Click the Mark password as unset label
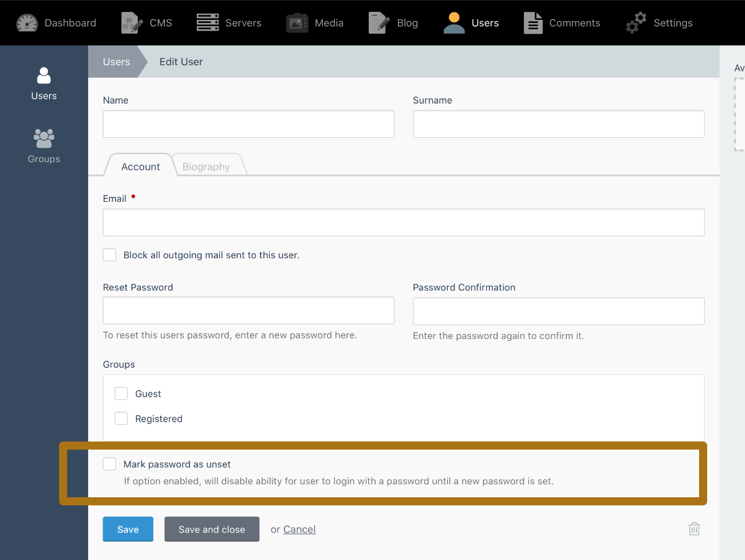 pos(177,464)
